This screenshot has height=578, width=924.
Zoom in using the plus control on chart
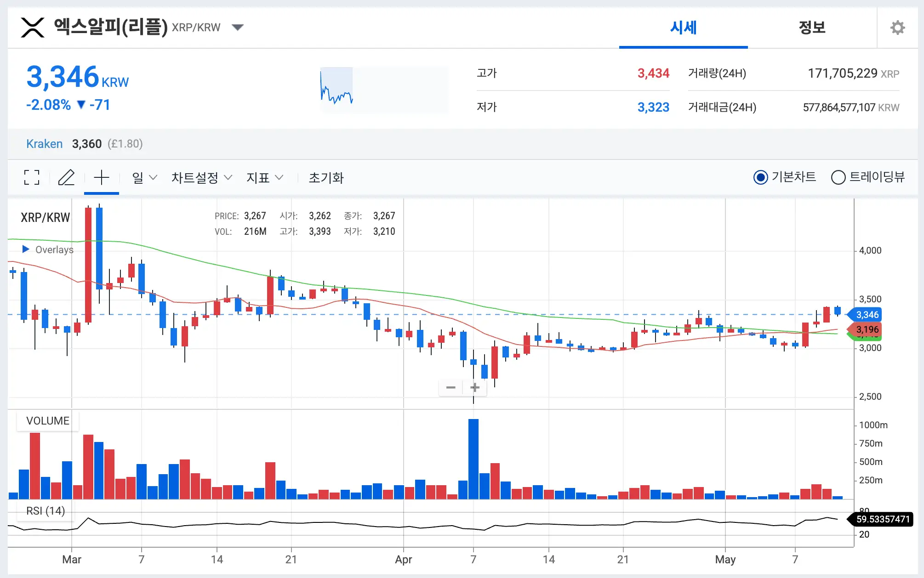[x=474, y=387]
